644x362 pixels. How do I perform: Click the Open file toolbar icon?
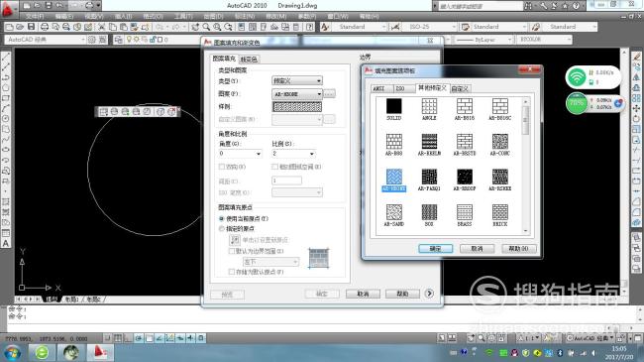click(x=19, y=27)
